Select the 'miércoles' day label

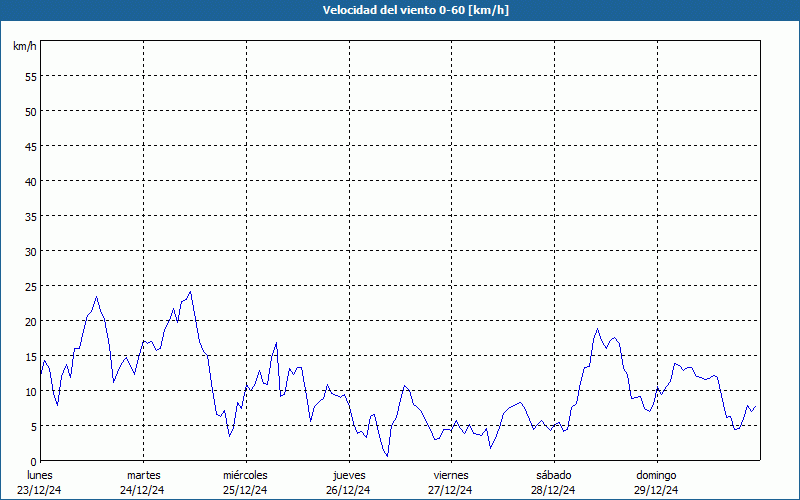tap(245, 476)
